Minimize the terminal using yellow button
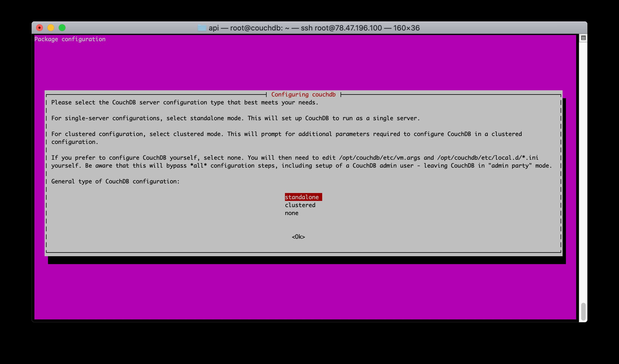 (x=51, y=28)
